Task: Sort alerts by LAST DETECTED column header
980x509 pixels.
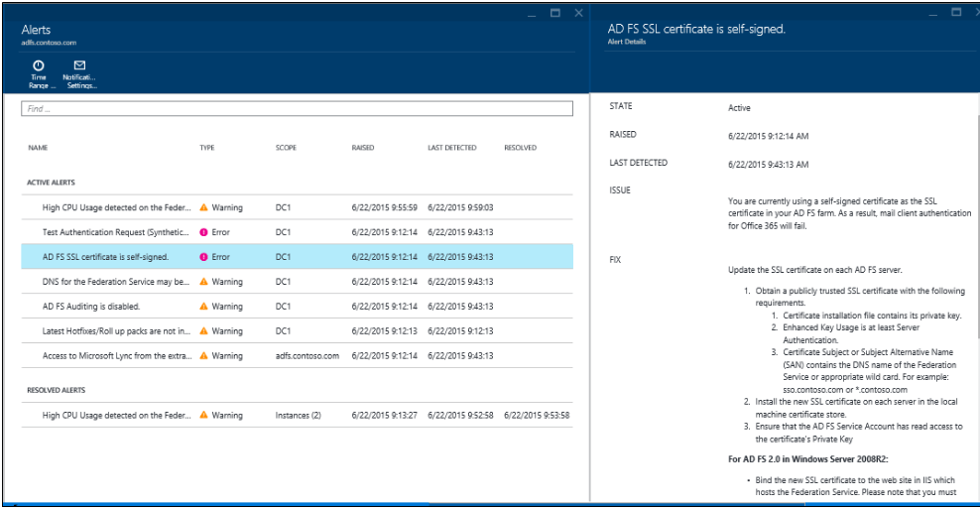Action: click(x=451, y=148)
